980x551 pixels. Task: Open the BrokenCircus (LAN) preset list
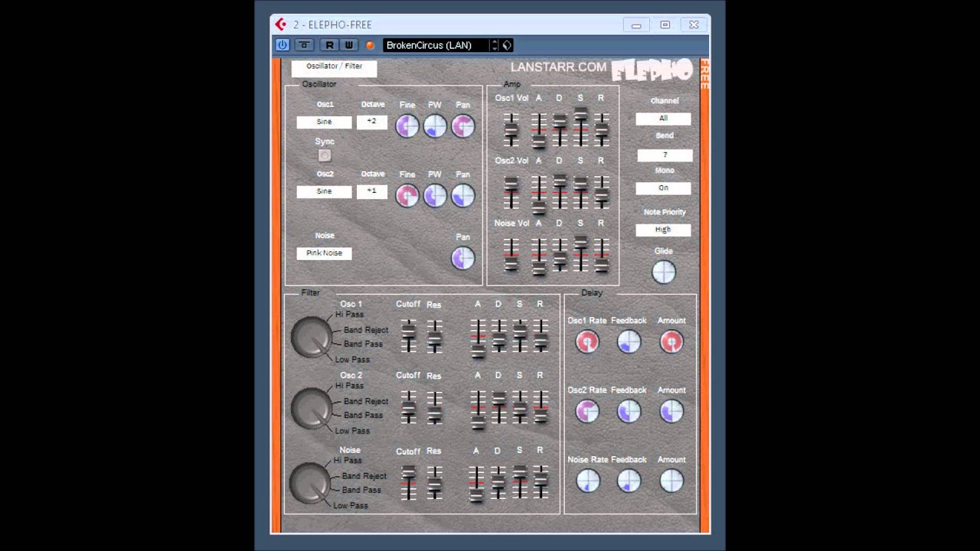pos(436,45)
